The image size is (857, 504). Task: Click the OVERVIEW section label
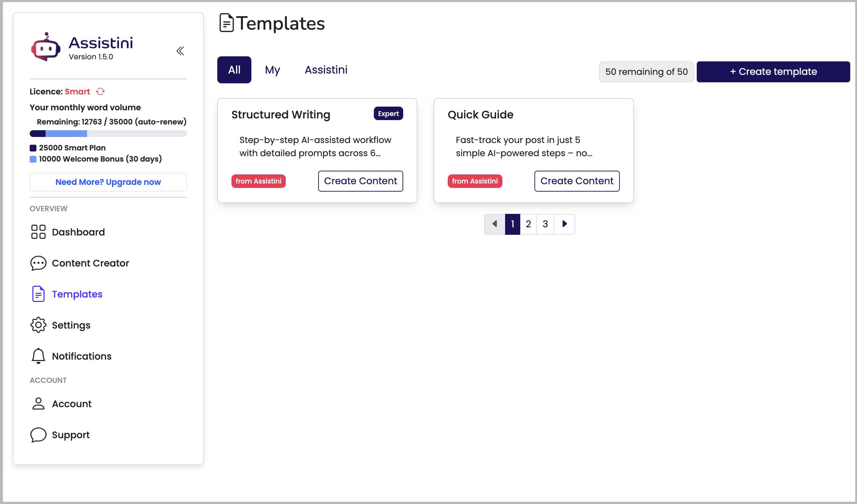[49, 209]
